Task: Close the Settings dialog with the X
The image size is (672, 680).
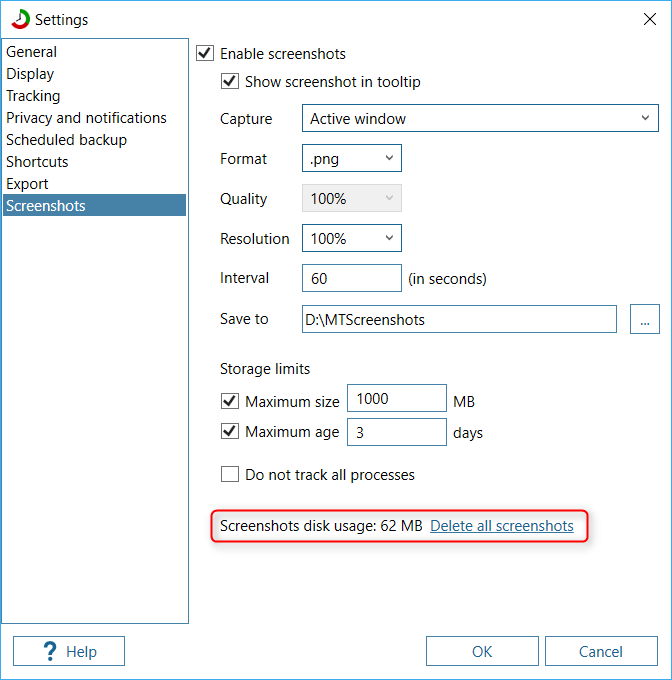Action: point(649,19)
